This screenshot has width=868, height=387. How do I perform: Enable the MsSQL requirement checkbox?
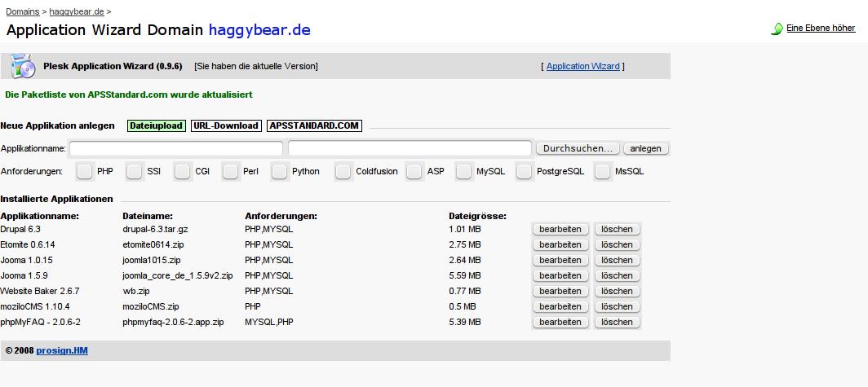tap(603, 171)
